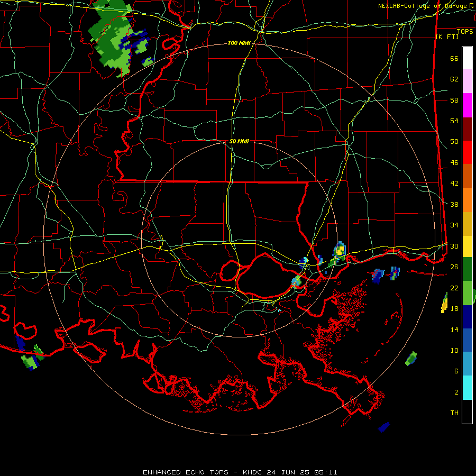The width and height of the screenshot is (476, 476).
Task: Click the legend value '34'
Action: pos(454,225)
